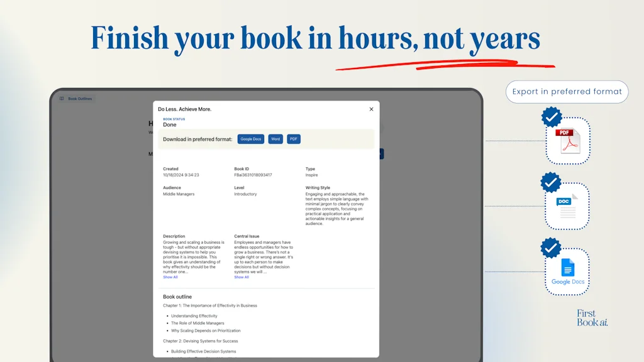Click the Google Docs file icon

[567, 269]
